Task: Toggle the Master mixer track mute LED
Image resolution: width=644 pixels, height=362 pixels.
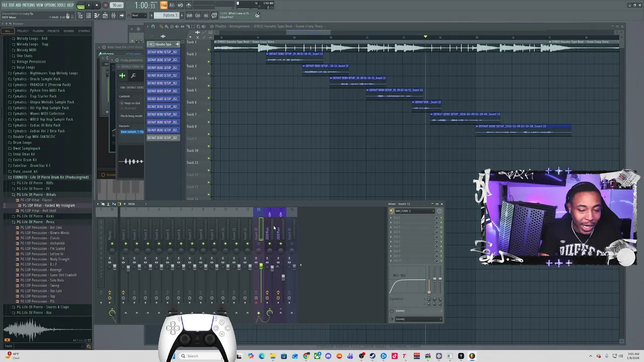Action: coord(112,244)
